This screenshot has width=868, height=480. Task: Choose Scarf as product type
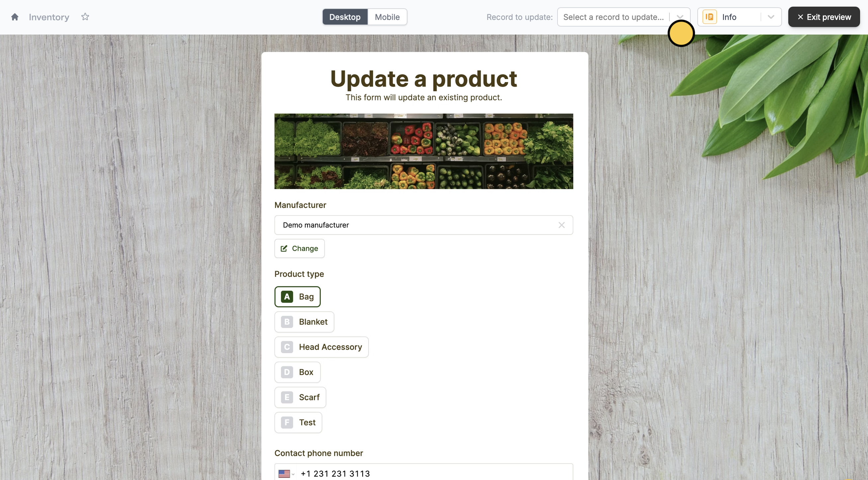[300, 397]
